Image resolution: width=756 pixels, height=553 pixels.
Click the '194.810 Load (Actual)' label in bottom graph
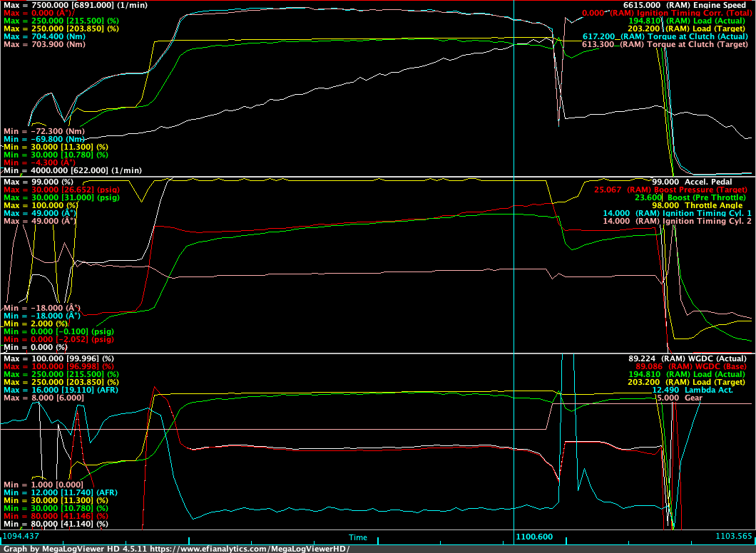(688, 374)
